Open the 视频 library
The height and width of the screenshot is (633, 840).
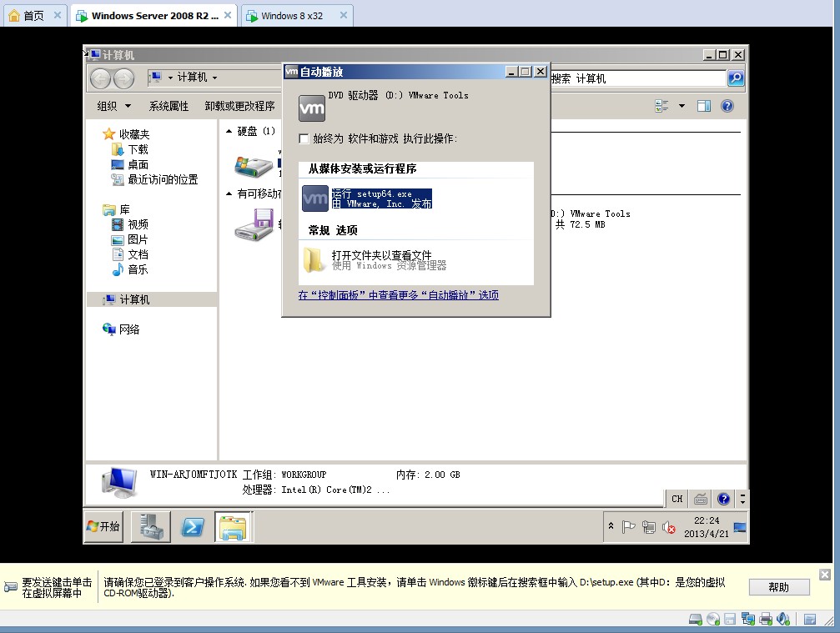129,224
